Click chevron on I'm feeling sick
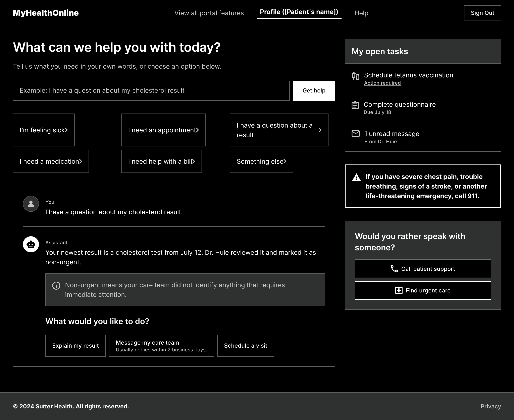 tap(66, 130)
